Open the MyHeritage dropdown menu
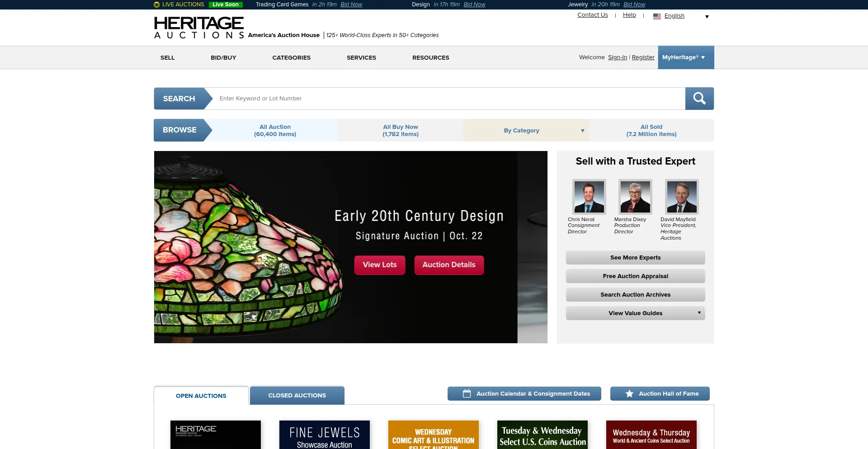Image resolution: width=868 pixels, height=449 pixels. pyautogui.click(x=685, y=57)
